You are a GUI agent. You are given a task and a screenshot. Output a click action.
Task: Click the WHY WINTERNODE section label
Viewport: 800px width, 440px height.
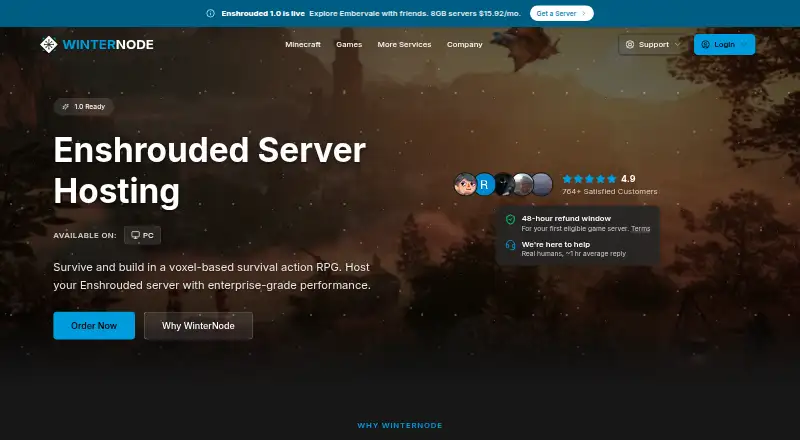pyautogui.click(x=399, y=425)
